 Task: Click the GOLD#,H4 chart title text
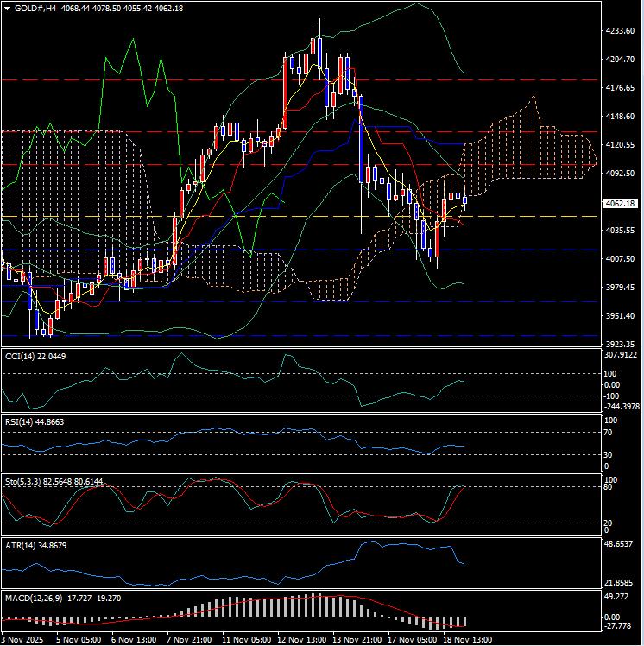point(36,8)
